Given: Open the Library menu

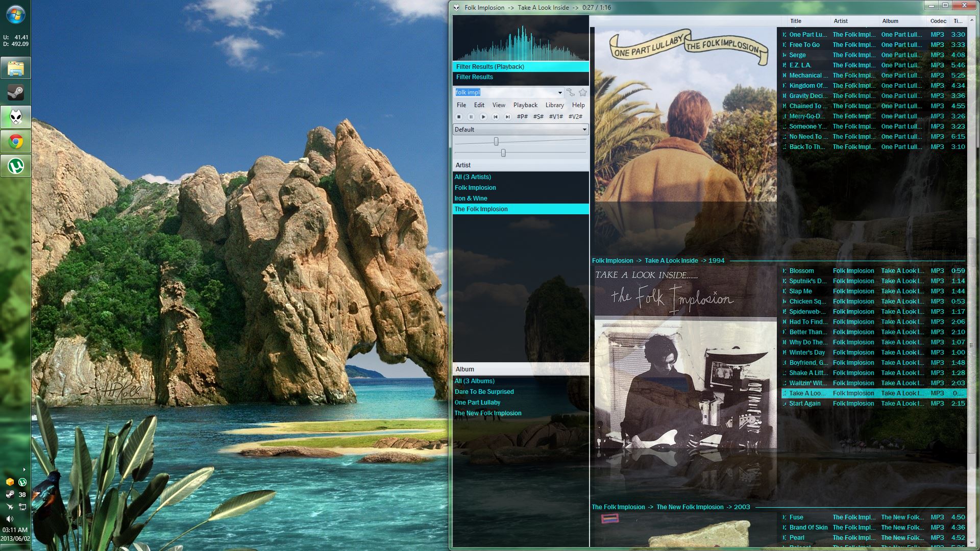Looking at the screenshot, I should [554, 105].
